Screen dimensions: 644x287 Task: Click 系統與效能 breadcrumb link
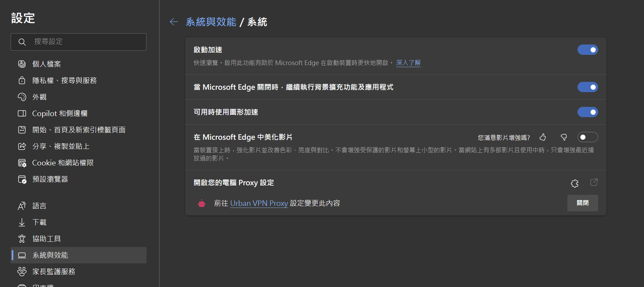click(x=211, y=22)
